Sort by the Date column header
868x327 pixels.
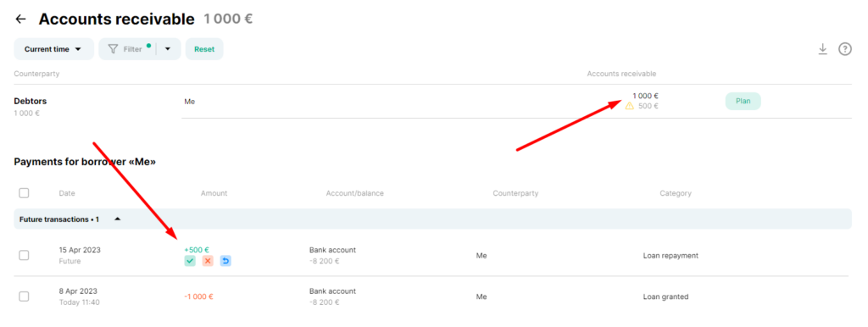(x=67, y=193)
